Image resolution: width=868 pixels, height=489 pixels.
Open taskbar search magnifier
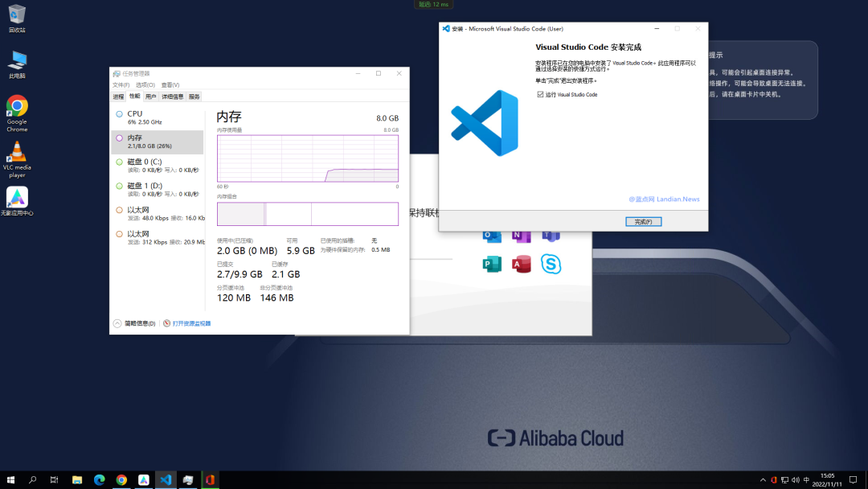[x=33, y=479]
